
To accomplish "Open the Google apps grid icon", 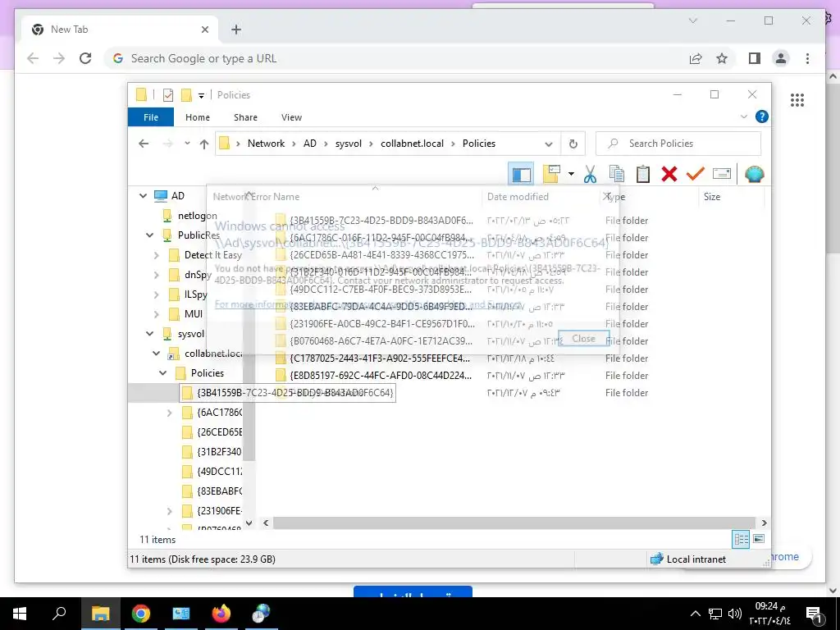I will (x=797, y=99).
